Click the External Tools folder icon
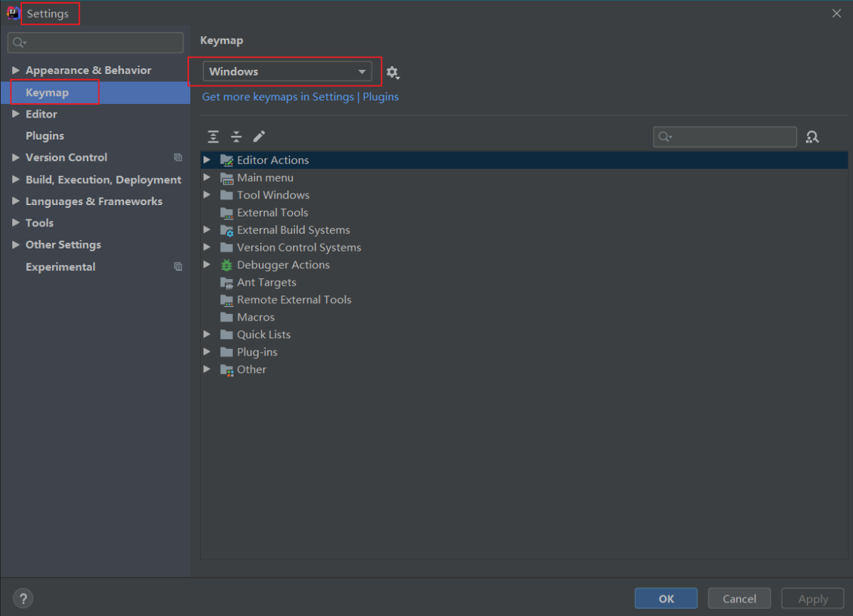The width and height of the screenshot is (853, 616). point(227,213)
